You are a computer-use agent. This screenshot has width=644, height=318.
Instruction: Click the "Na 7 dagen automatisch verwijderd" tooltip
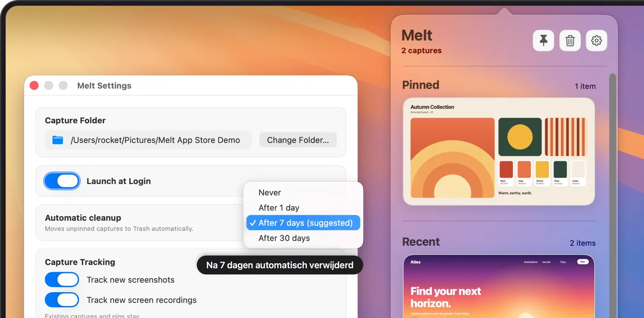[x=280, y=265]
